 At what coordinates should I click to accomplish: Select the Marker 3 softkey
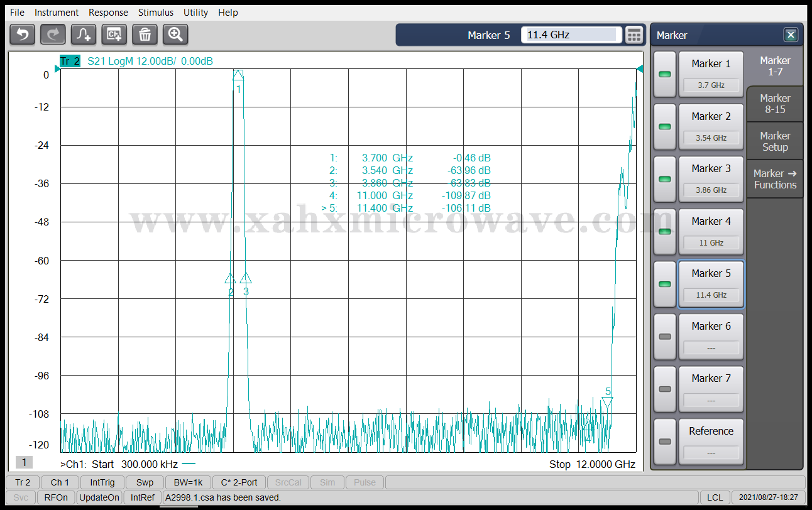pos(711,179)
